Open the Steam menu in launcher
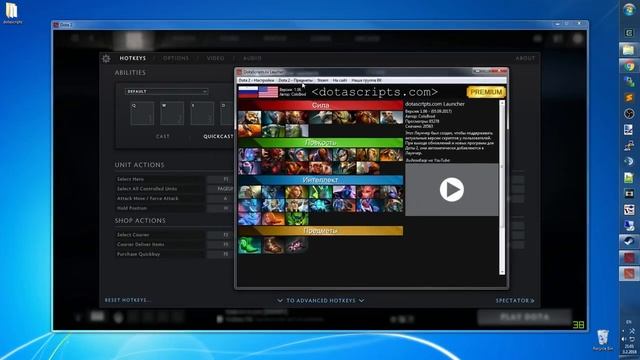Screen dimensions: 640x360 pos(322,80)
